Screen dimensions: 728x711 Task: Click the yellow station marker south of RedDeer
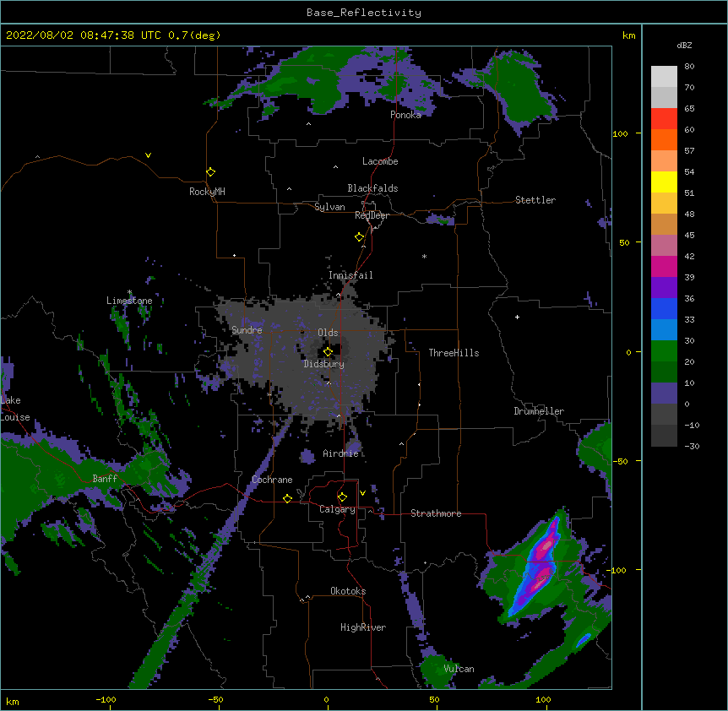359,237
